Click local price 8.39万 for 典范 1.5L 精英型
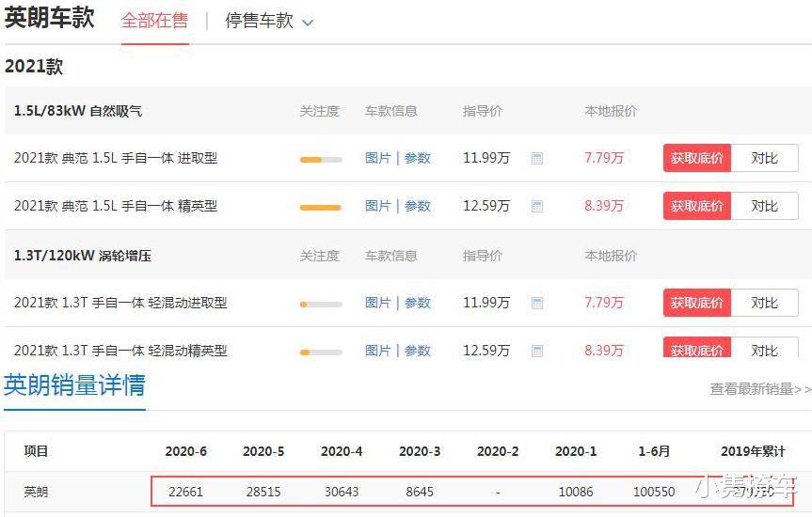This screenshot has height=517, width=812. [604, 206]
